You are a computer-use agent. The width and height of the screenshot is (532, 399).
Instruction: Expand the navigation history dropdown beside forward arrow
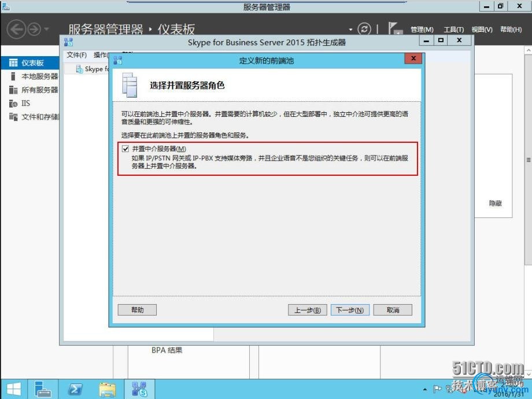point(46,29)
